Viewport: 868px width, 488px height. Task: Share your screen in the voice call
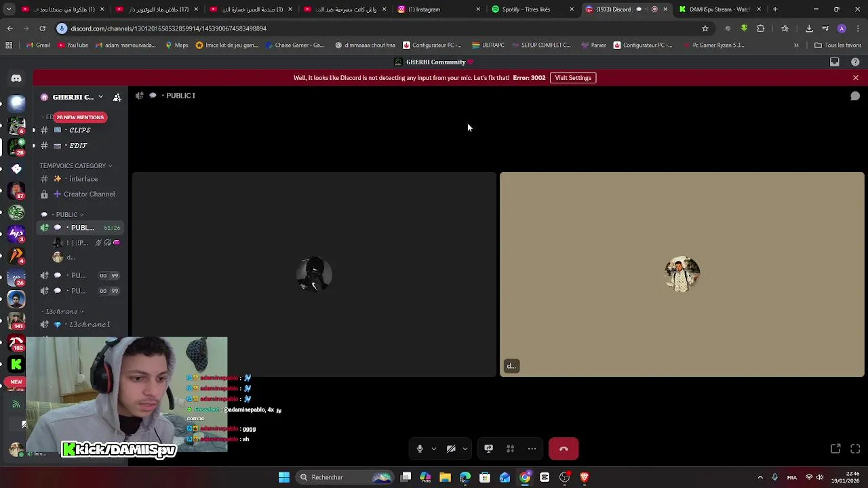point(488,449)
